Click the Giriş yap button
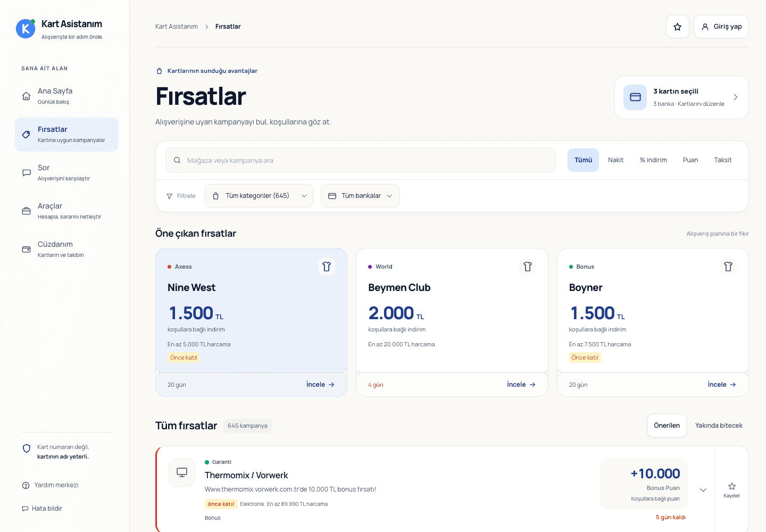The height and width of the screenshot is (532, 766). point(721,27)
